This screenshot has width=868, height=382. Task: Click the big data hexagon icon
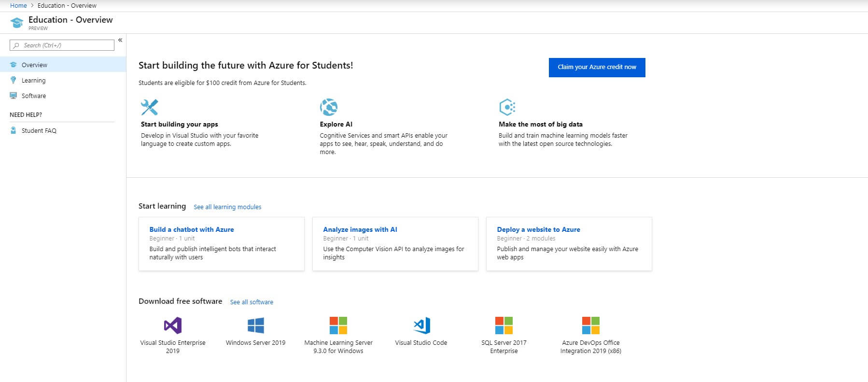tap(507, 107)
